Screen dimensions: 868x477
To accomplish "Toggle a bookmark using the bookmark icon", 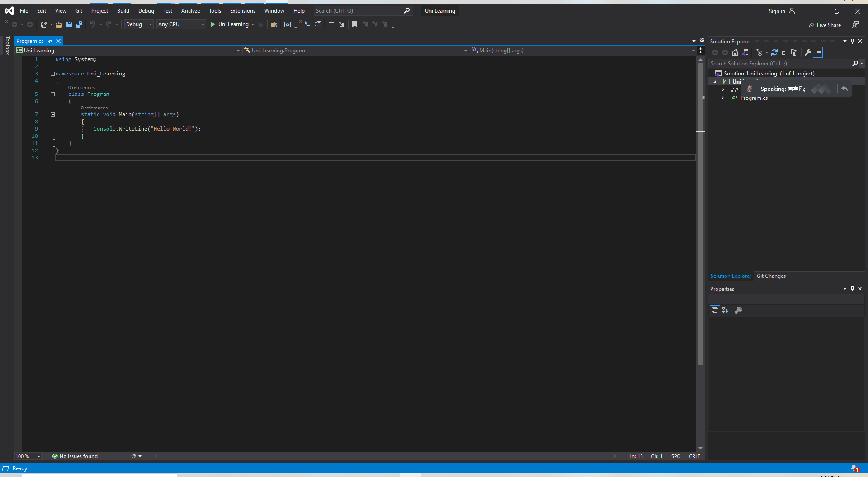I will (355, 24).
